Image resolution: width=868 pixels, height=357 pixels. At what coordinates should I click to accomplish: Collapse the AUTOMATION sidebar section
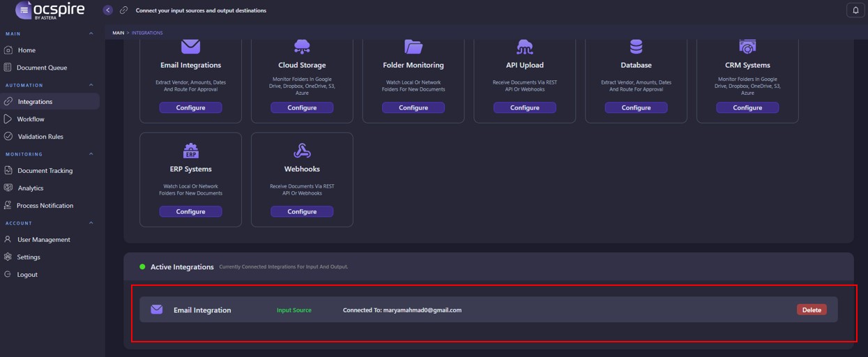(x=91, y=85)
